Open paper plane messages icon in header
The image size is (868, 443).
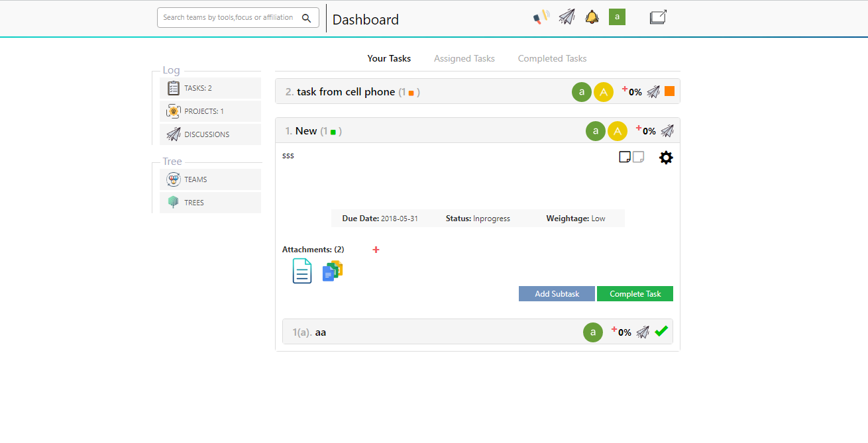pyautogui.click(x=567, y=17)
